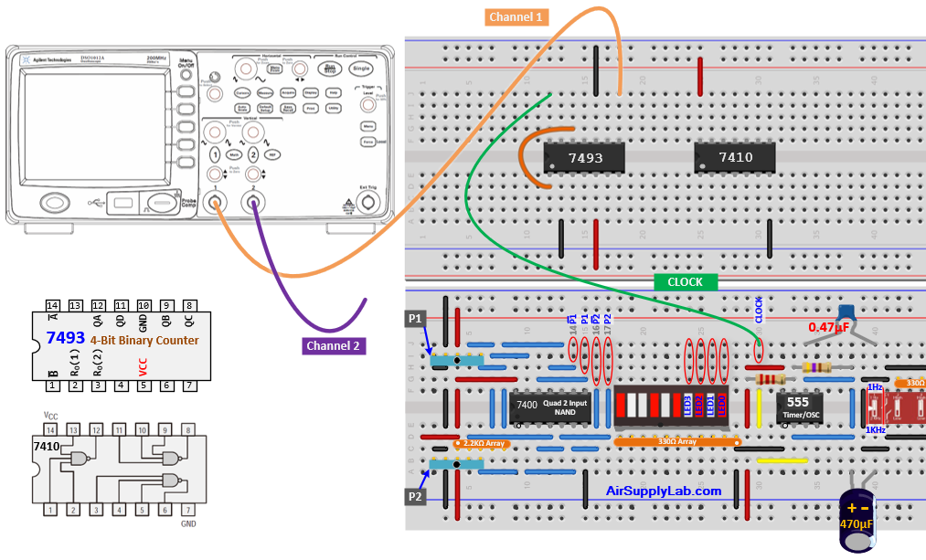Select the 7493 counter chip on breadboard

[585, 158]
